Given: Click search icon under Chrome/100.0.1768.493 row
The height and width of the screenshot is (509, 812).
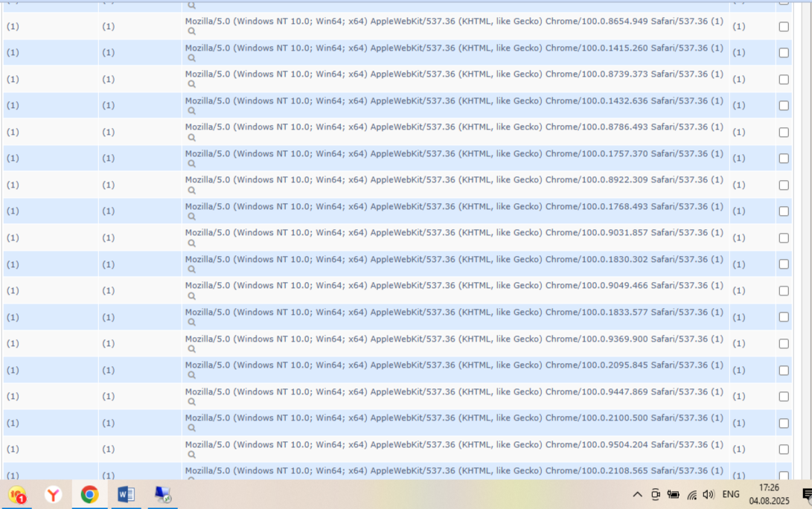Looking at the screenshot, I should 191,217.
